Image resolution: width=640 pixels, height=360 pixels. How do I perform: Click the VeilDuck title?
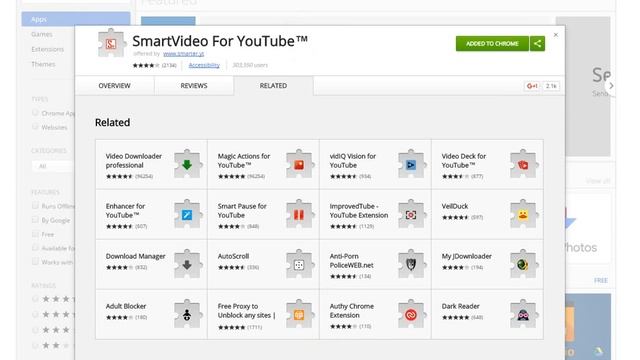pyautogui.click(x=455, y=206)
